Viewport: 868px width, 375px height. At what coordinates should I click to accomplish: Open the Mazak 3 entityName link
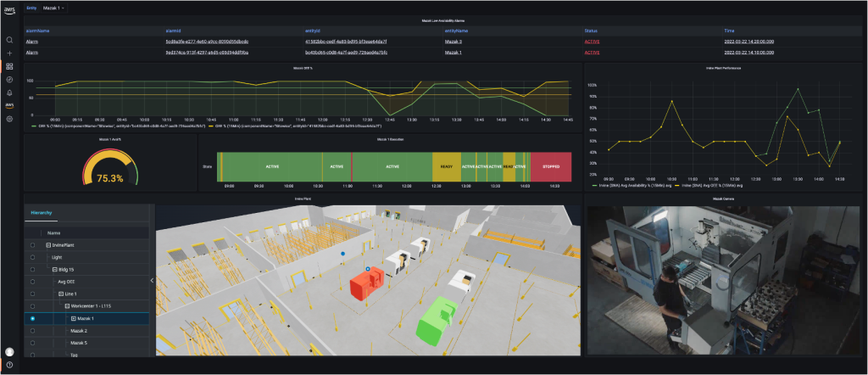point(453,42)
